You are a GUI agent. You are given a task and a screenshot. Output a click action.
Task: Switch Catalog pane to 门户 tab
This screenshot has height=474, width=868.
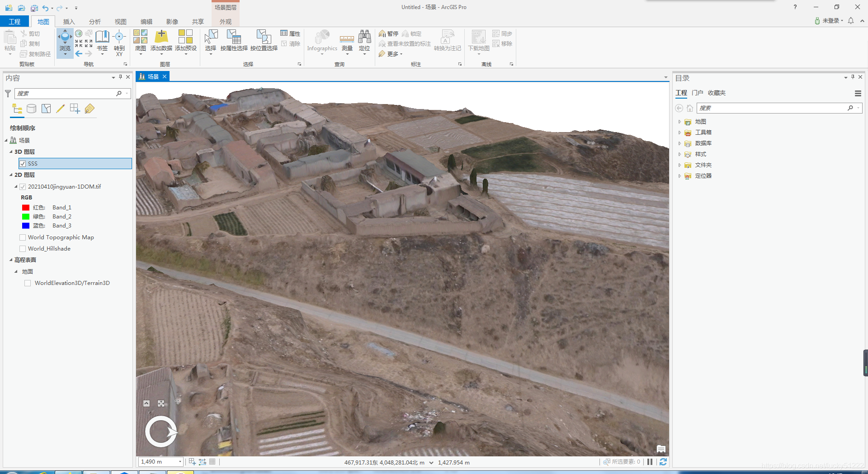point(698,93)
